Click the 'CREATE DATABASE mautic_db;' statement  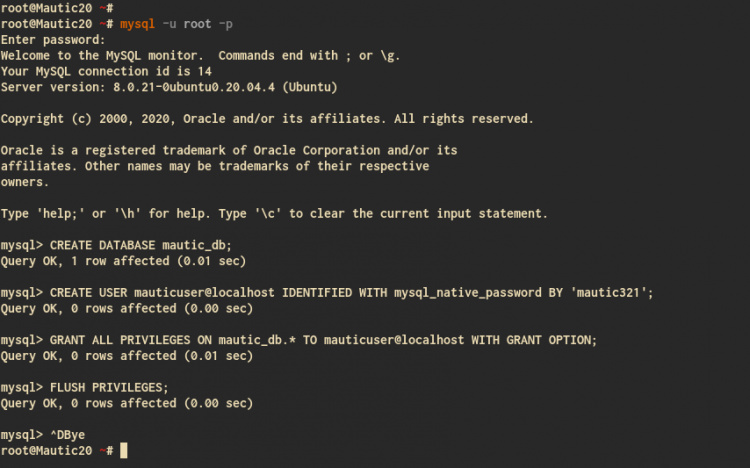click(x=140, y=245)
